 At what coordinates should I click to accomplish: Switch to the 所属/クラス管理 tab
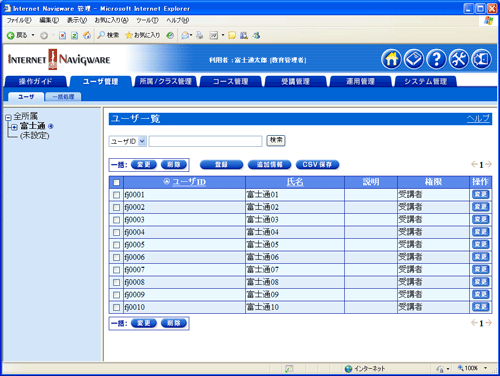point(165,81)
